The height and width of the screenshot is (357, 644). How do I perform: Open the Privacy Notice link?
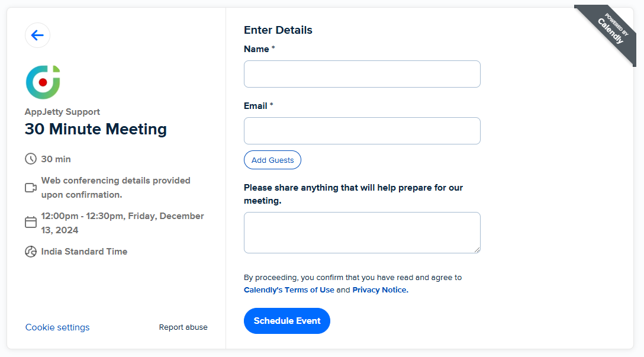click(x=379, y=290)
